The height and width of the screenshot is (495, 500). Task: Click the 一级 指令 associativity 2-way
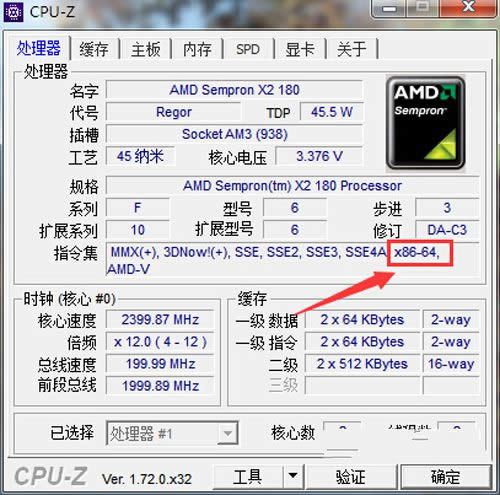[x=451, y=342]
